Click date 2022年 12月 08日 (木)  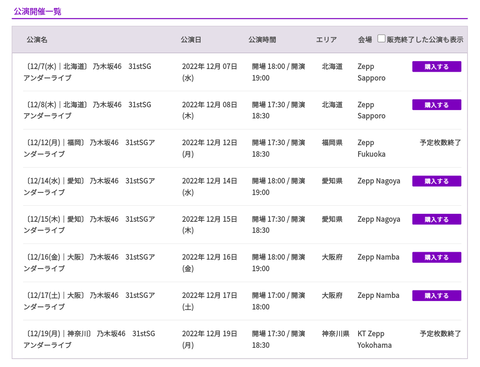[x=209, y=110]
